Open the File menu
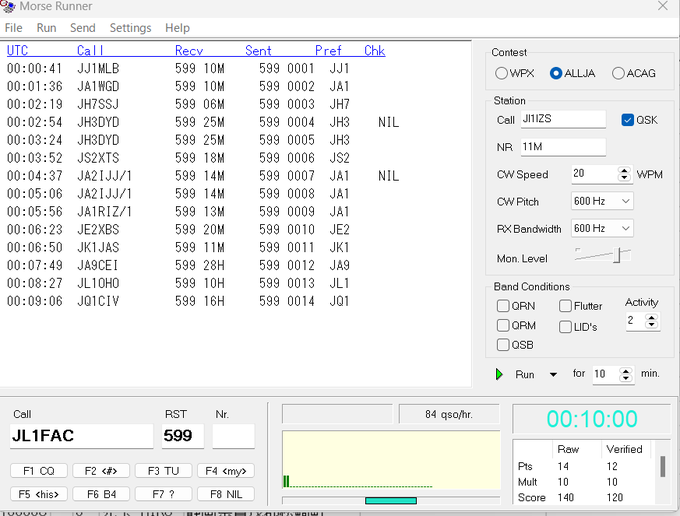Screen dimensions: 680x516 click(13, 28)
